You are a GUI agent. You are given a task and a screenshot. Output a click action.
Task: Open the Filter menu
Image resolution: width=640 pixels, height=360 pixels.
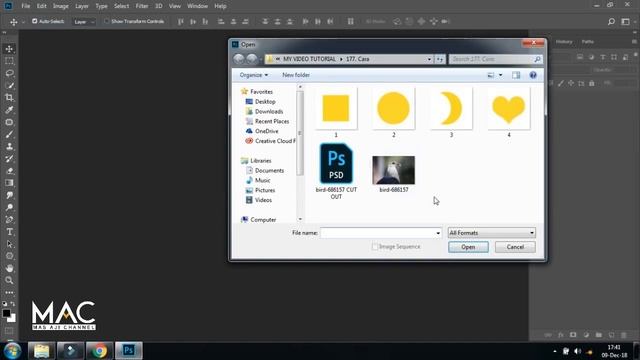click(x=142, y=6)
